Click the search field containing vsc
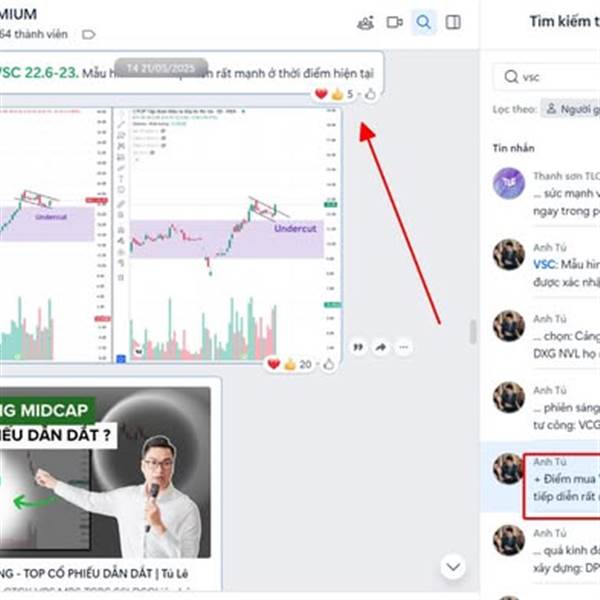The image size is (600, 600). [547, 77]
